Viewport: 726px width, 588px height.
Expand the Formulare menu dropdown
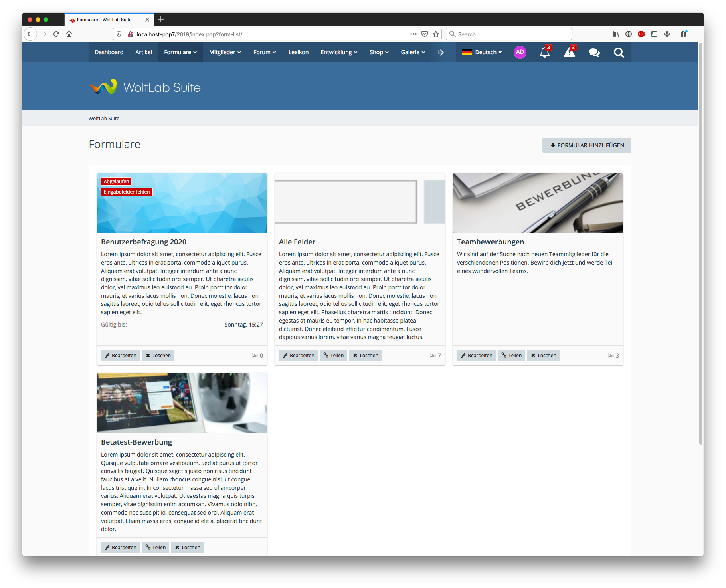180,52
